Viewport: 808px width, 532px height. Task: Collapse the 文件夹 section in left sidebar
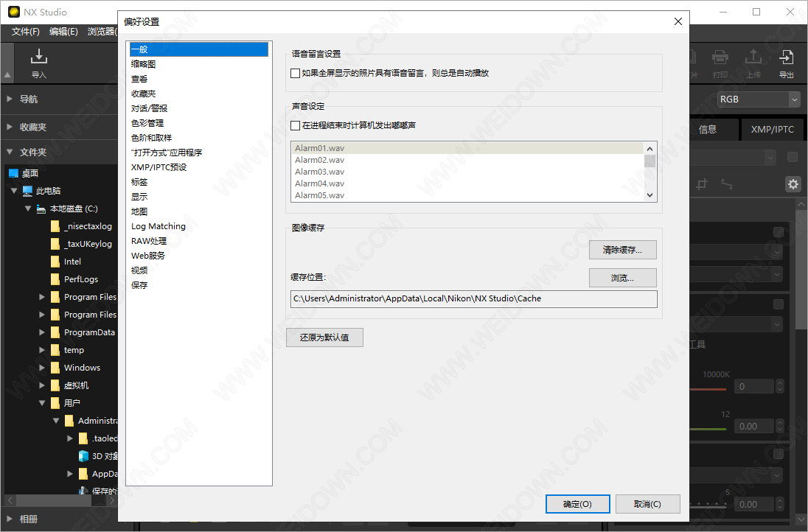pyautogui.click(x=10, y=152)
